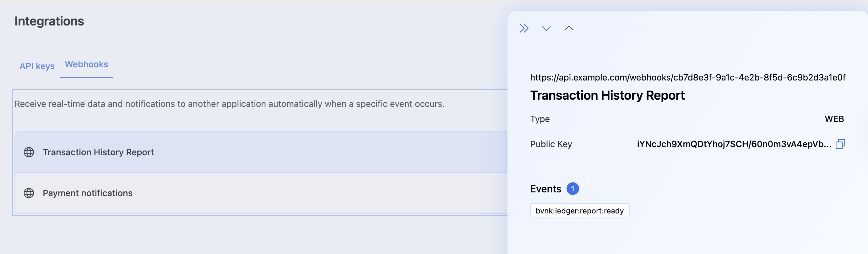Go to previous webhook using up chevron
This screenshot has height=254, width=868.
coord(569,28)
